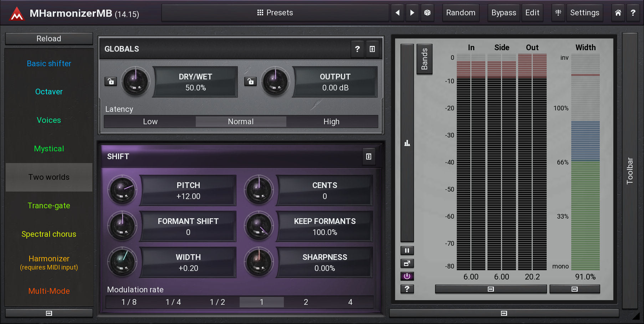Open the Presets browser
The height and width of the screenshot is (324, 644).
pyautogui.click(x=275, y=13)
